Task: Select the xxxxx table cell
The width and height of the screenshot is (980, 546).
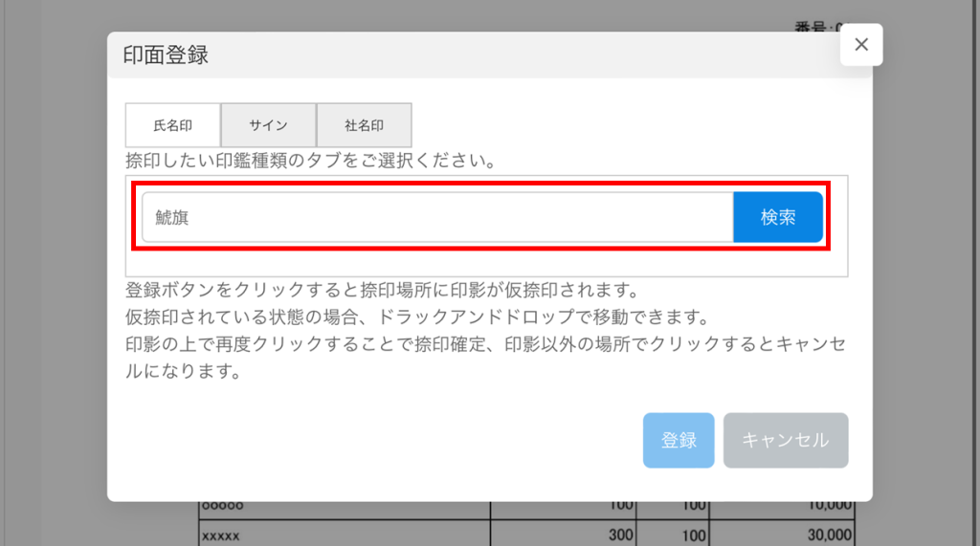Action: (x=220, y=535)
